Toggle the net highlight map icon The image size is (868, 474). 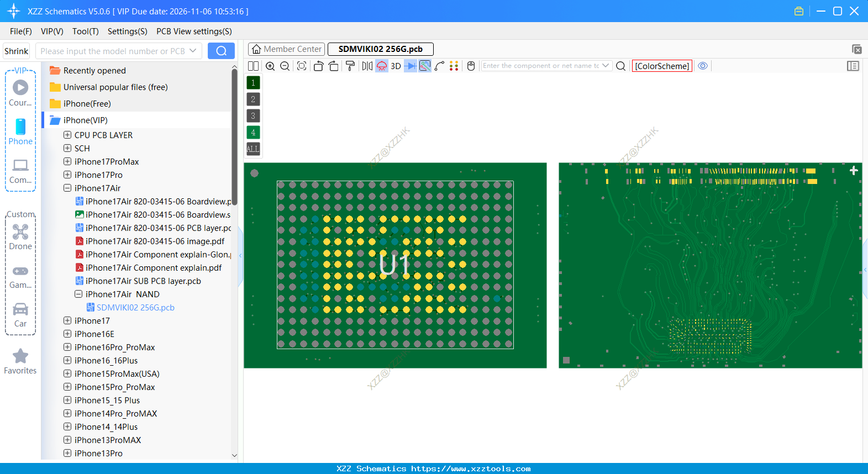(x=425, y=66)
